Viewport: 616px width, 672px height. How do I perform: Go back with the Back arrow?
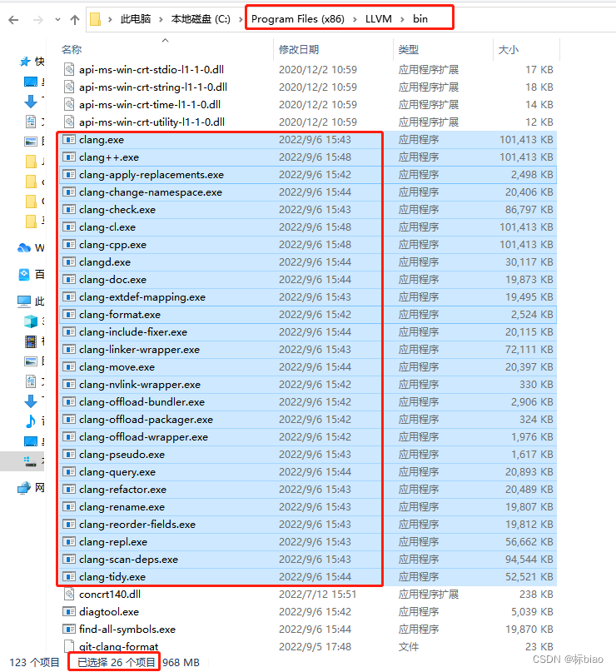coord(13,20)
